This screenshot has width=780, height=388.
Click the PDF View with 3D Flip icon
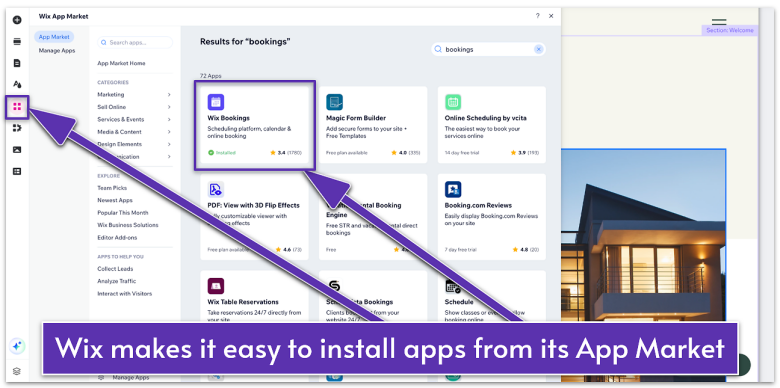tap(216, 189)
